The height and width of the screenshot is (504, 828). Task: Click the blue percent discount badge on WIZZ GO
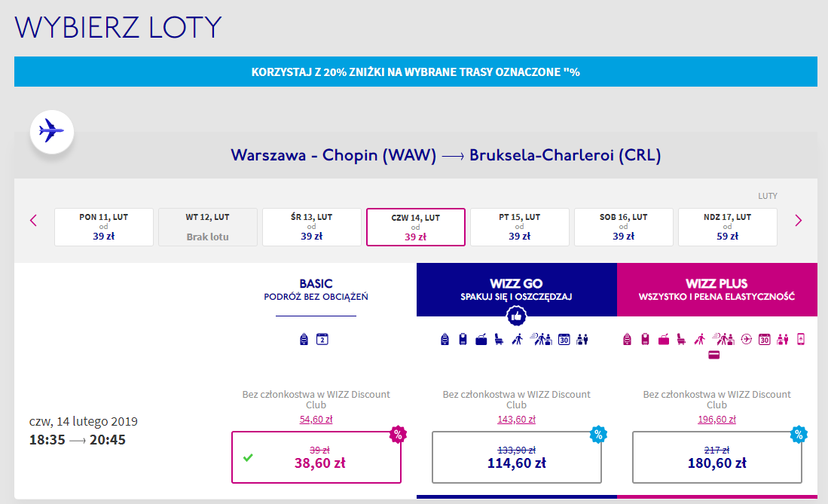coord(598,434)
